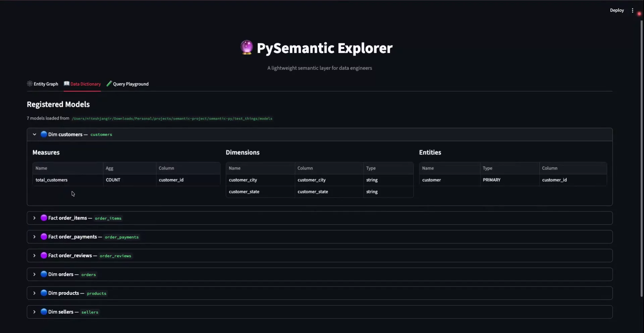Click the Measures table Agg header
This screenshot has width=644, height=333.
point(129,168)
